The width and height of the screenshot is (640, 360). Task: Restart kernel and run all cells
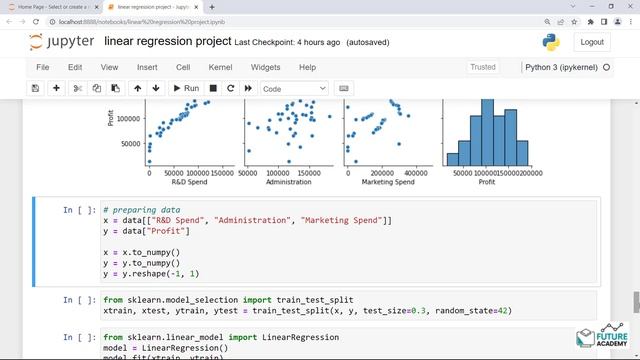tap(248, 88)
